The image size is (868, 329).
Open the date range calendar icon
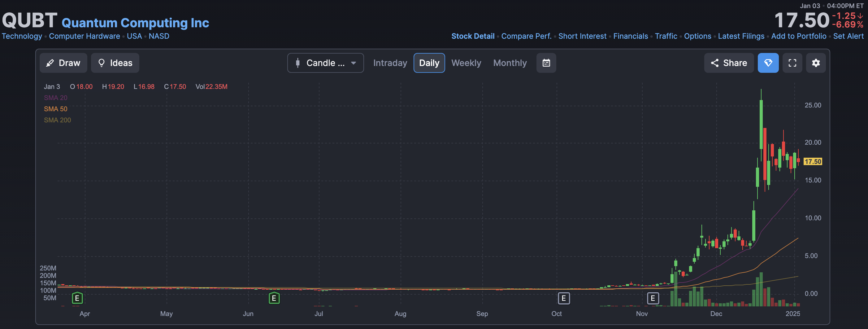546,63
